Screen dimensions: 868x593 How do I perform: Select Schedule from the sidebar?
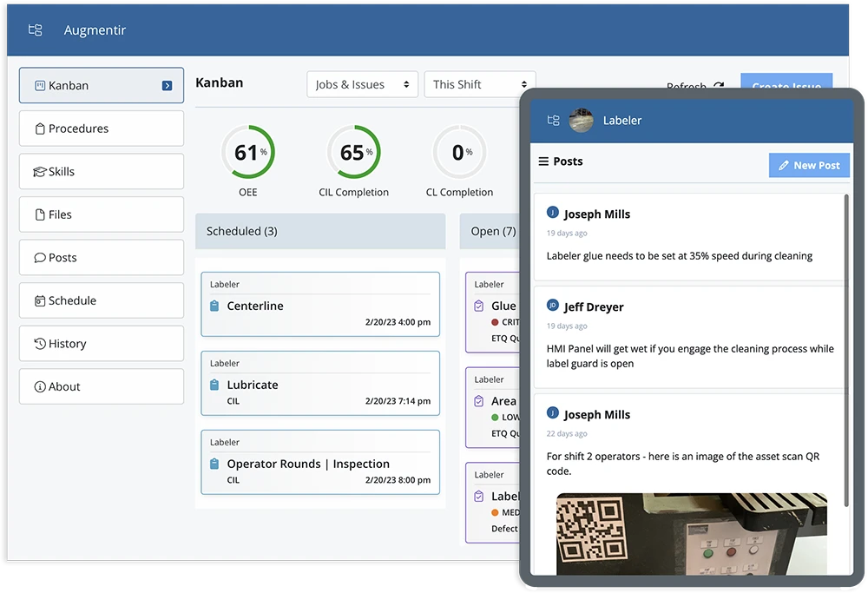[x=102, y=300]
